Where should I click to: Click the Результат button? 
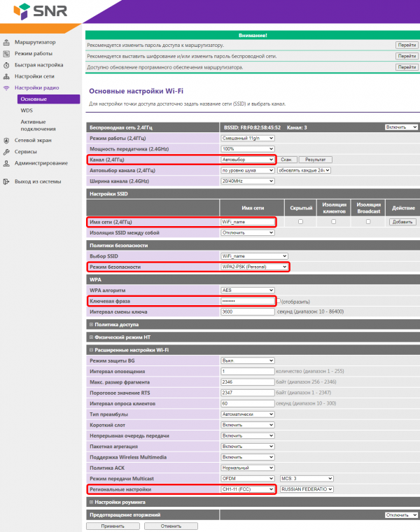[x=315, y=160]
